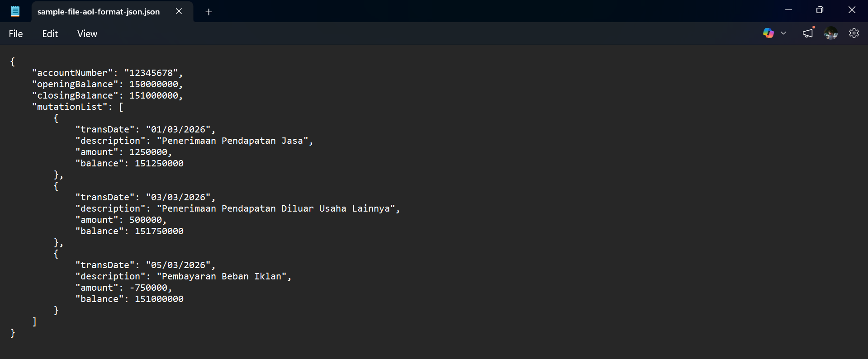Close the sample-file-aol-format-json.json tab

(179, 11)
